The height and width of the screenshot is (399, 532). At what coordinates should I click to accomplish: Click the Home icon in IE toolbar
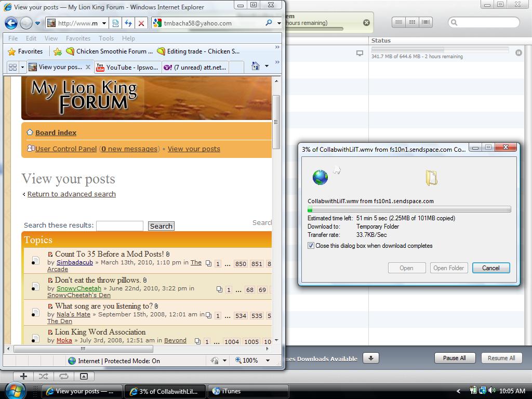pyautogui.click(x=255, y=66)
